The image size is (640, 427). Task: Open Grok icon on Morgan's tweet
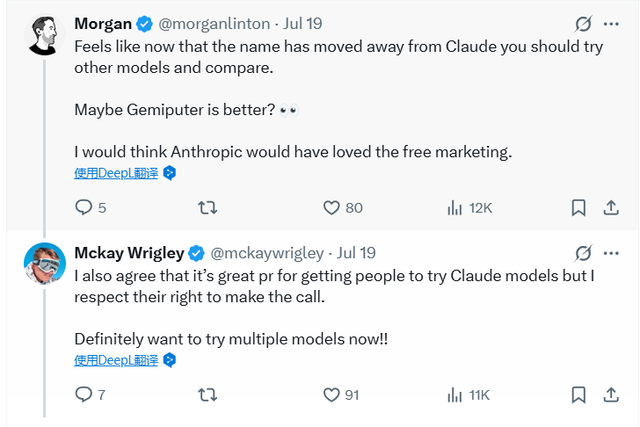click(x=583, y=24)
